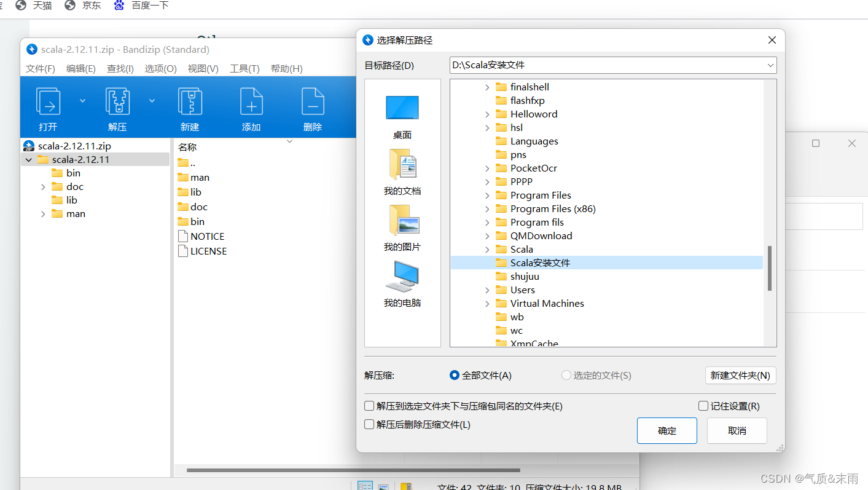Open the 目标路径 combo box dropdown arrow

(770, 65)
